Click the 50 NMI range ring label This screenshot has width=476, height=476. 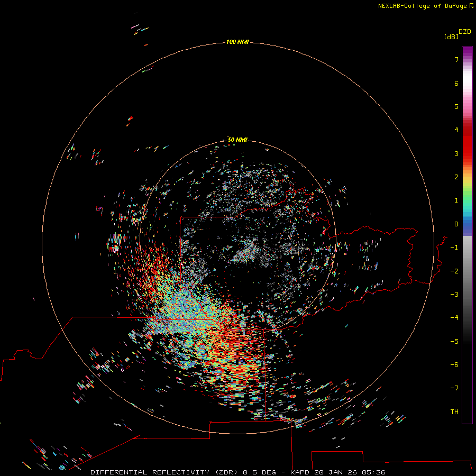click(x=237, y=140)
